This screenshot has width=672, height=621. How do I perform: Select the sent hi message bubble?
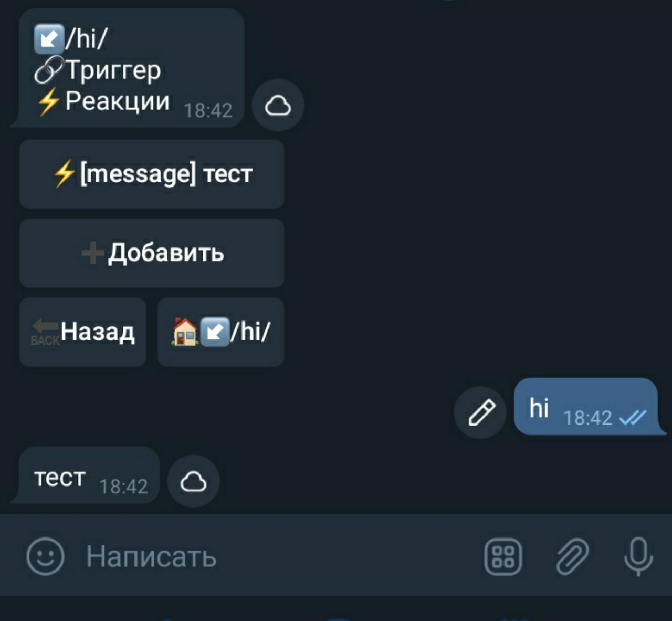586,406
